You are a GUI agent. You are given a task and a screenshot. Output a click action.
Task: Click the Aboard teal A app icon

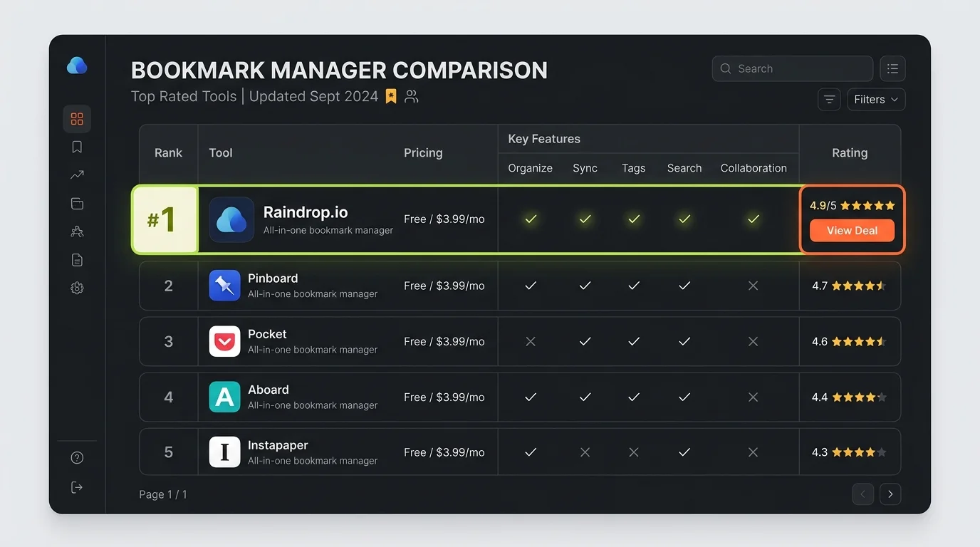coord(224,397)
